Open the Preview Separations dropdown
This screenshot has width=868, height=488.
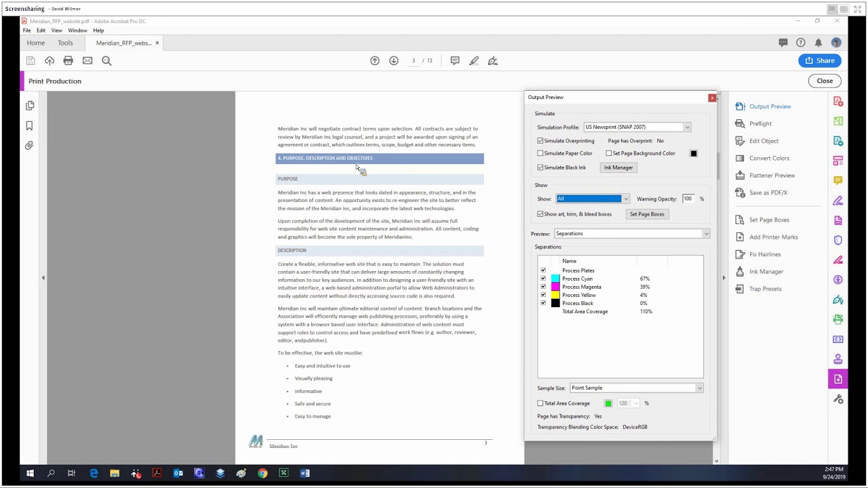click(632, 234)
